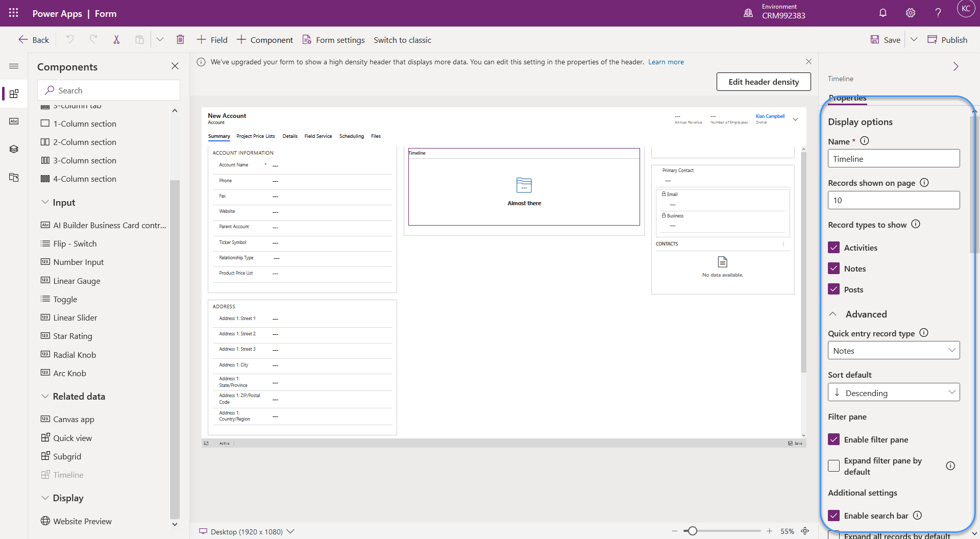Click the Records shown on page field
Screen dimensions: 980x539
(x=893, y=200)
